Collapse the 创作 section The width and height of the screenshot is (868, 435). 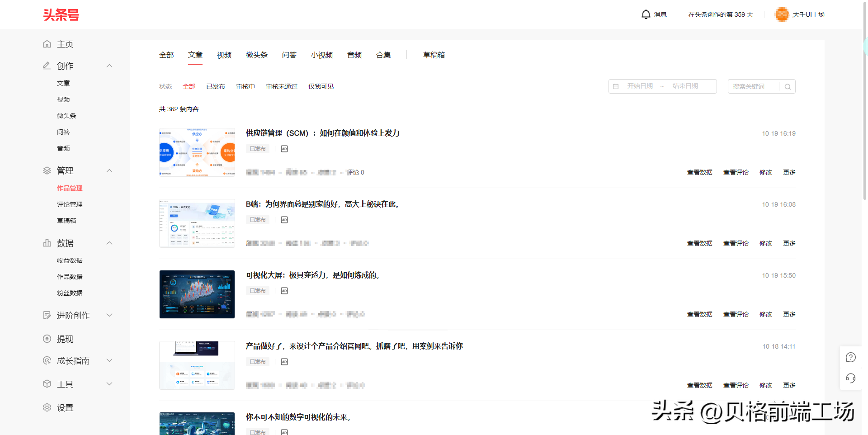(x=109, y=66)
